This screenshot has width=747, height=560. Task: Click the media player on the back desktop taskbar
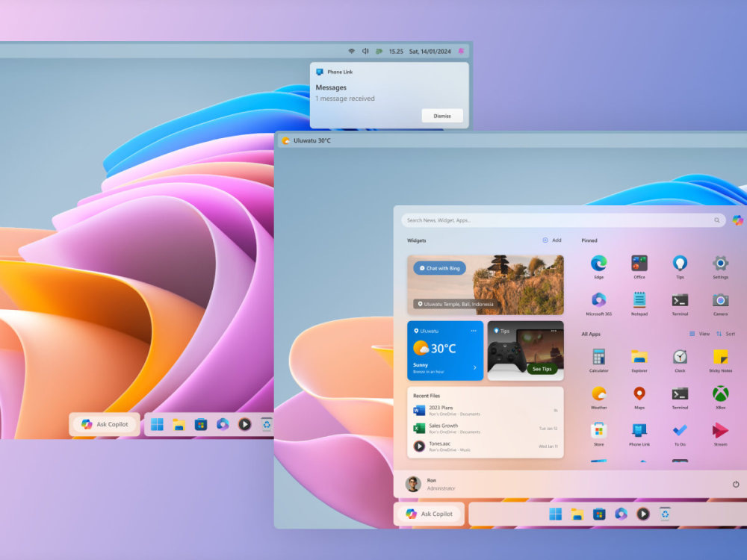(x=245, y=424)
